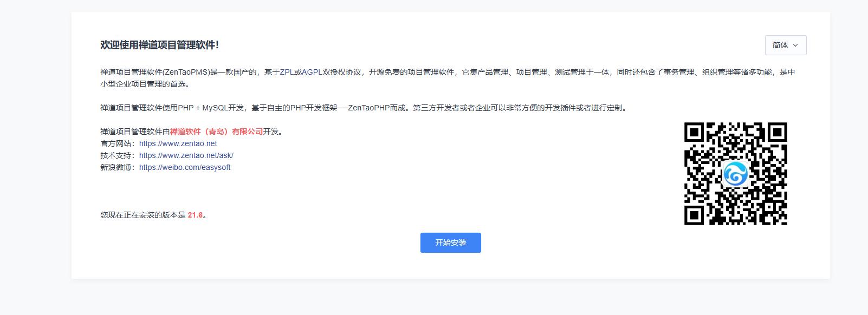
Task: Open the official site link https://www.zentao.net
Action: click(178, 143)
